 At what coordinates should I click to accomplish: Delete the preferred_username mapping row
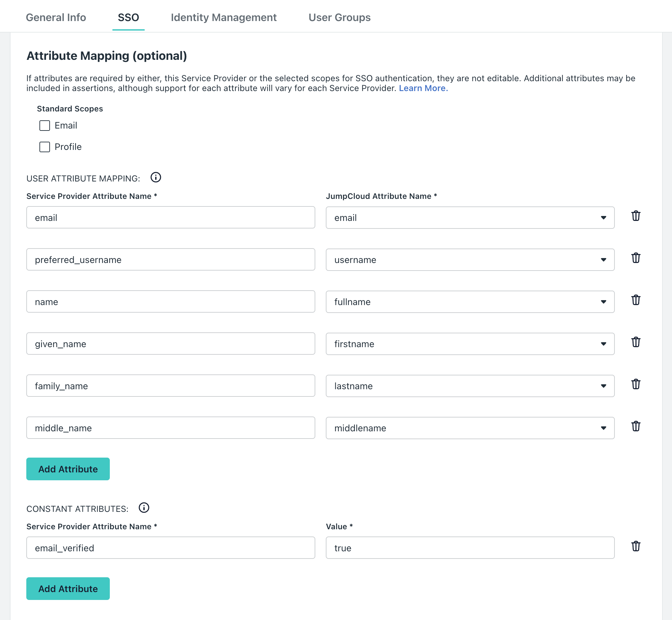pos(636,258)
